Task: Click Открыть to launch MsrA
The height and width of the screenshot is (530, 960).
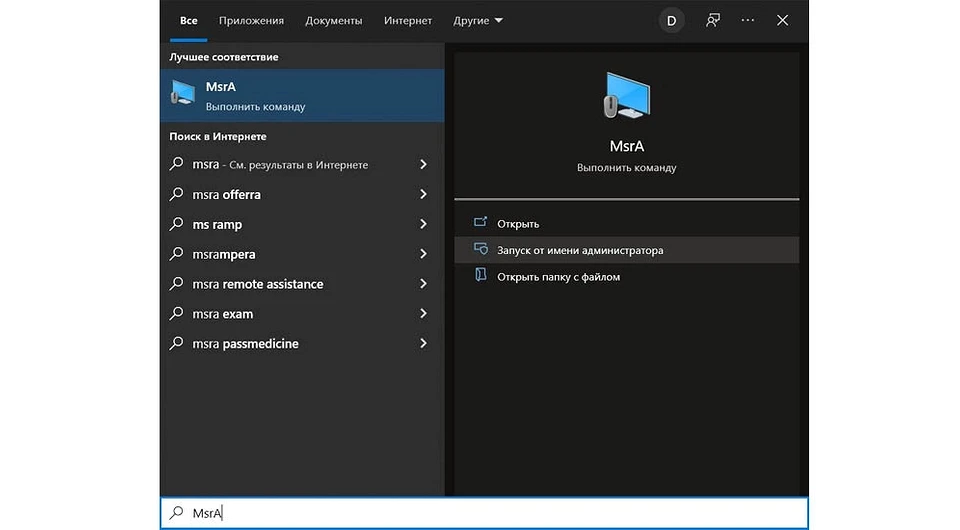Action: (x=518, y=224)
